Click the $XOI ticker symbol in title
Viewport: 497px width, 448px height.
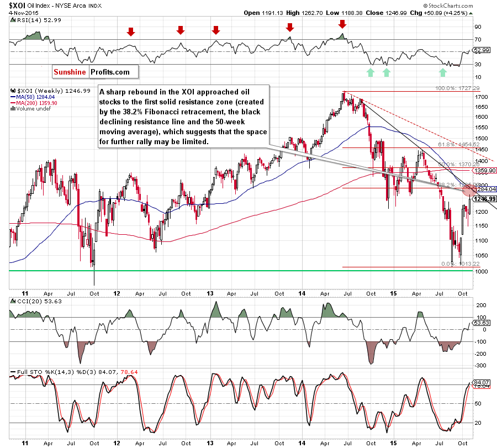coord(17,6)
